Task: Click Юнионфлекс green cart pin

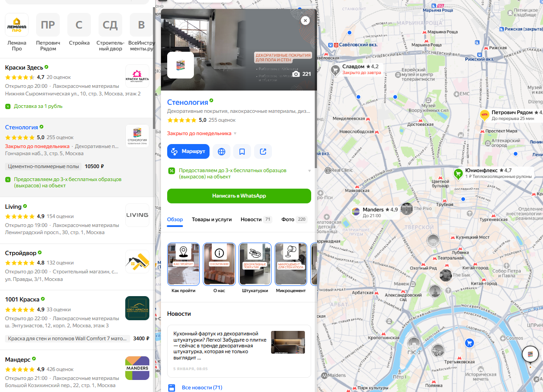Action: [x=458, y=173]
